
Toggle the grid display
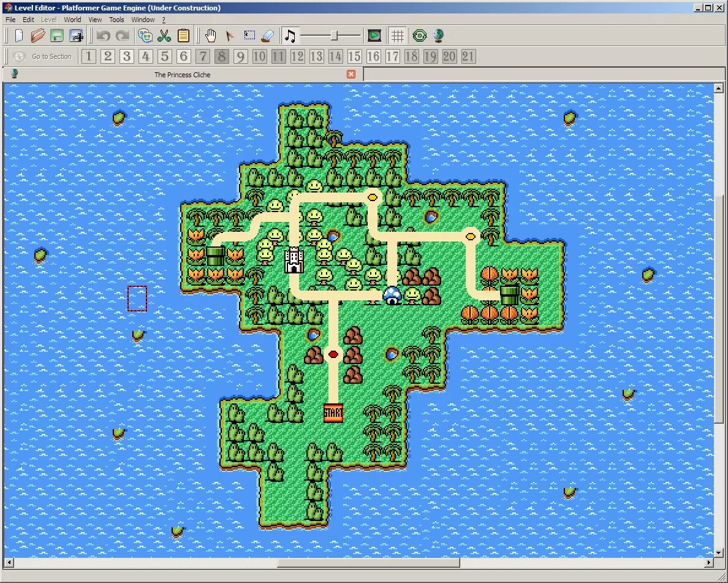pos(398,36)
